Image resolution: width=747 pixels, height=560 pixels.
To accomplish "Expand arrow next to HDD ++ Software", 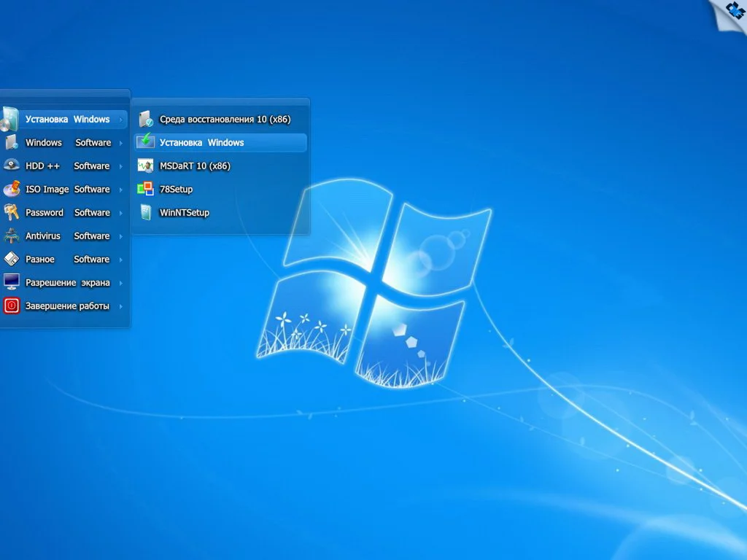I will pos(120,166).
